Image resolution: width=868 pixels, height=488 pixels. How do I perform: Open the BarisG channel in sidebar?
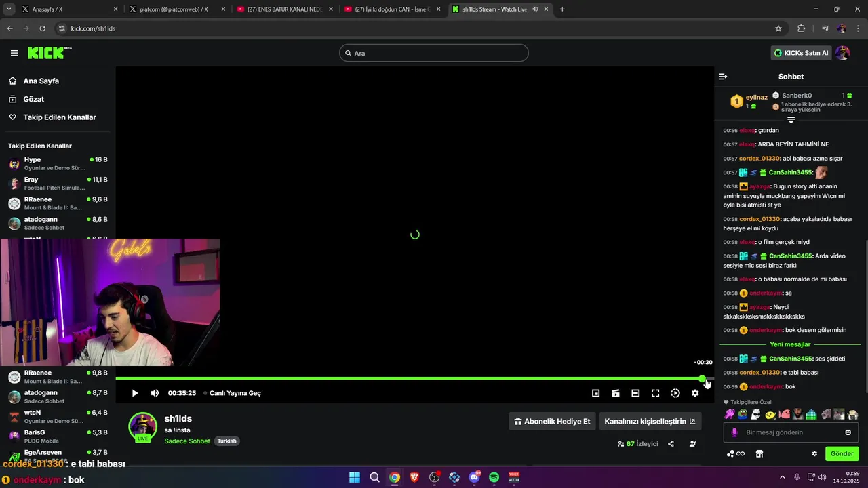[58, 436]
